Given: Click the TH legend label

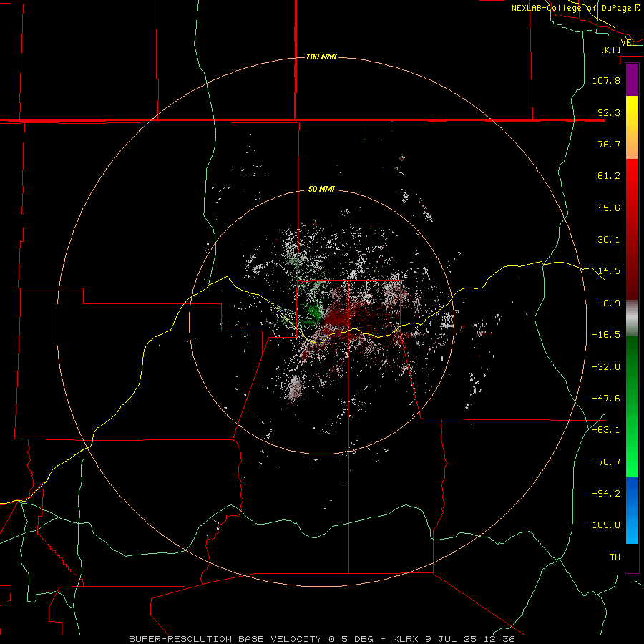Looking at the screenshot, I should (615, 557).
